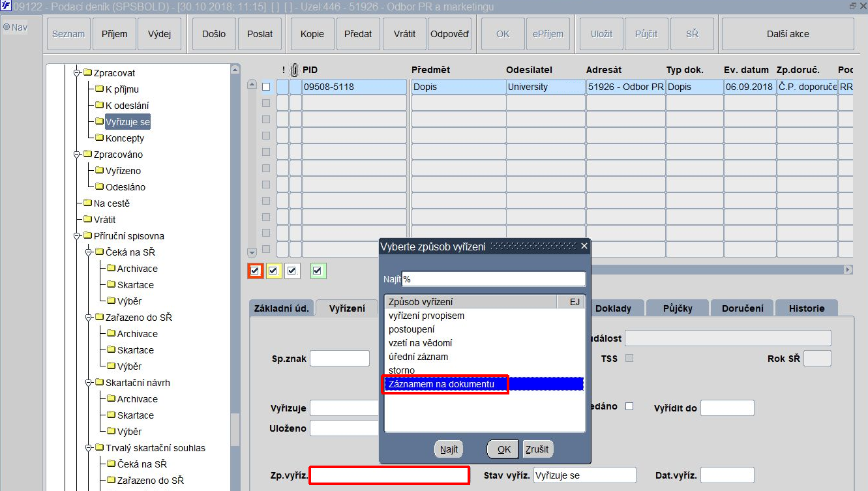Screen dimensions: 868x491
Task: Toggle the yellow select checkbox
Action: click(273, 271)
